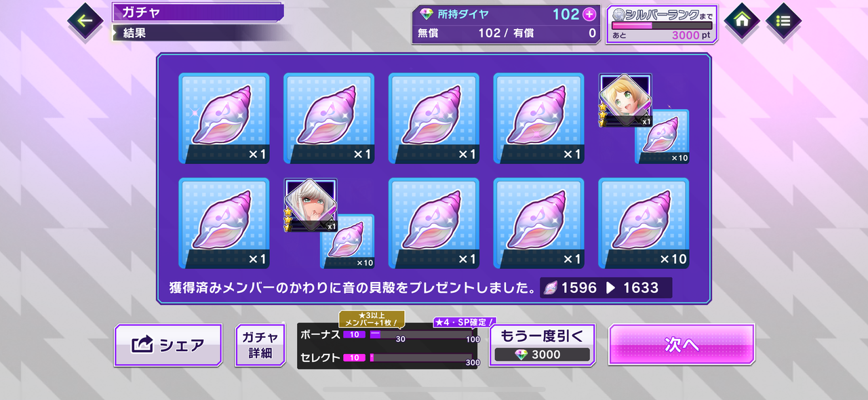Select the large ×10 shell reward in bottom row
Screen dimensions: 868x400
[x=644, y=223]
